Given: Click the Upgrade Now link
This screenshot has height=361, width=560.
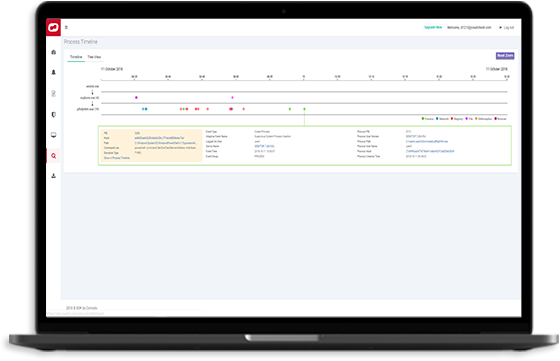Looking at the screenshot, I should [x=433, y=27].
